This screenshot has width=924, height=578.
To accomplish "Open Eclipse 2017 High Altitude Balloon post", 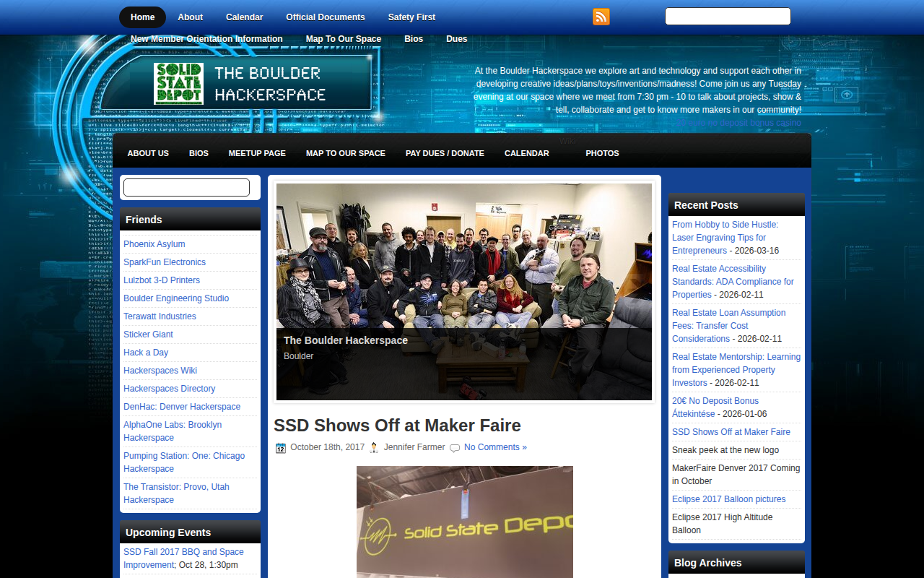I will pyautogui.click(x=723, y=524).
